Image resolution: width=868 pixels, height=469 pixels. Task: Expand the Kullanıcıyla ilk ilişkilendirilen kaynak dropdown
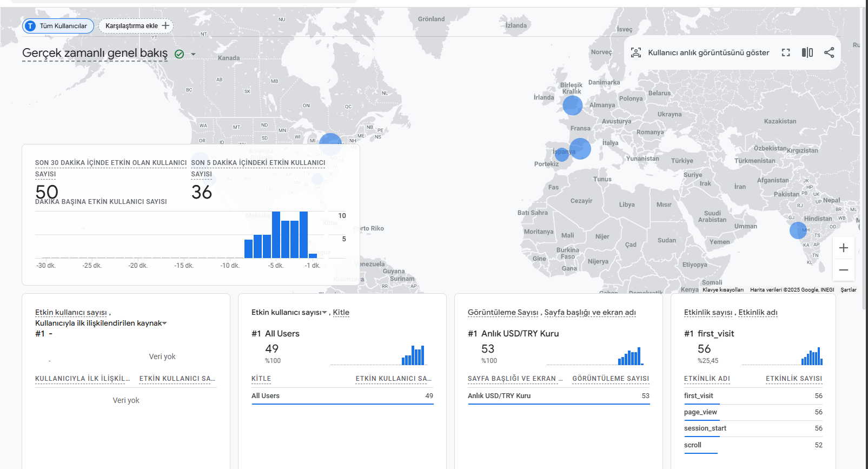[164, 323]
